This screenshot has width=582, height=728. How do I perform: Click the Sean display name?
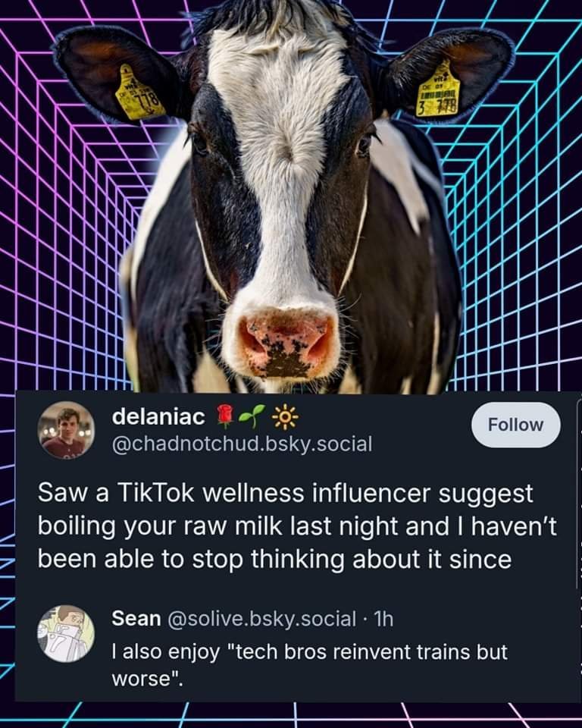point(136,619)
